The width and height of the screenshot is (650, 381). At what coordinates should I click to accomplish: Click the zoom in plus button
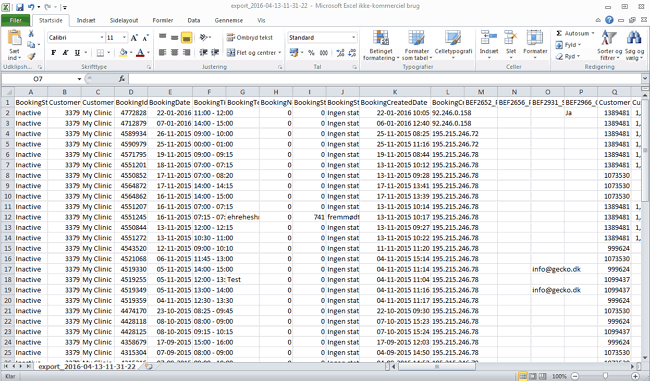(x=635, y=376)
